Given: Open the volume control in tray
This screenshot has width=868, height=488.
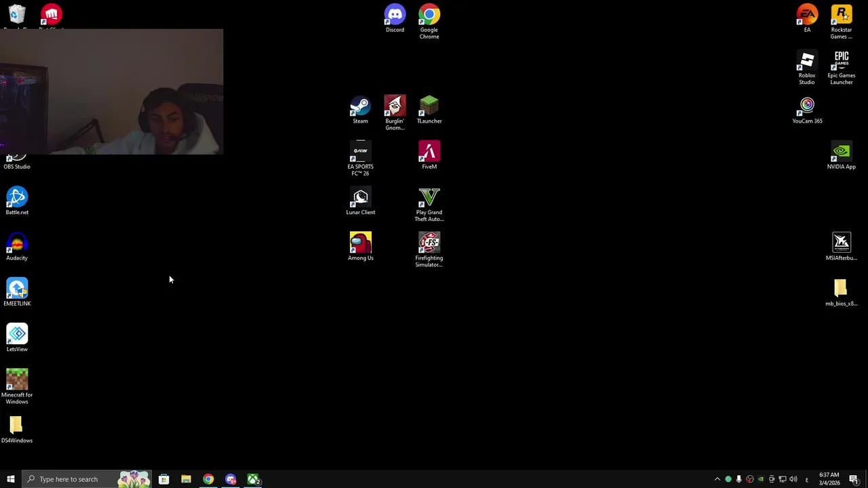Looking at the screenshot, I should 793,479.
